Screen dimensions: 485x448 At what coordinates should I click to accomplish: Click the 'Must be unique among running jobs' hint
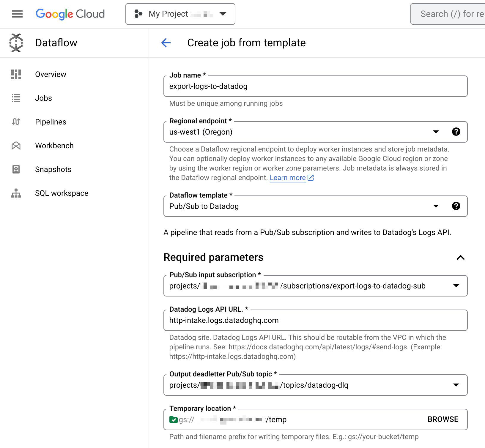[226, 103]
